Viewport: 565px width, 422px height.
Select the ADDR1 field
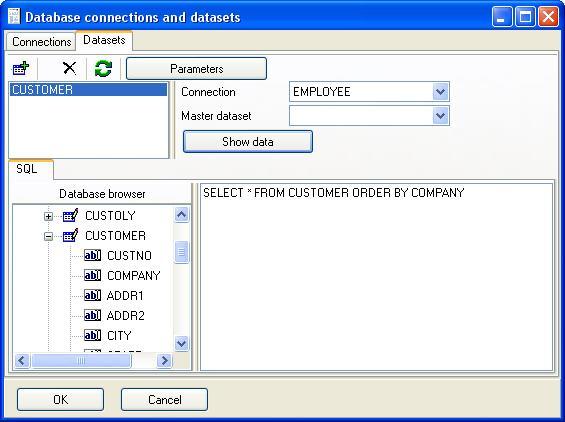coord(125,296)
